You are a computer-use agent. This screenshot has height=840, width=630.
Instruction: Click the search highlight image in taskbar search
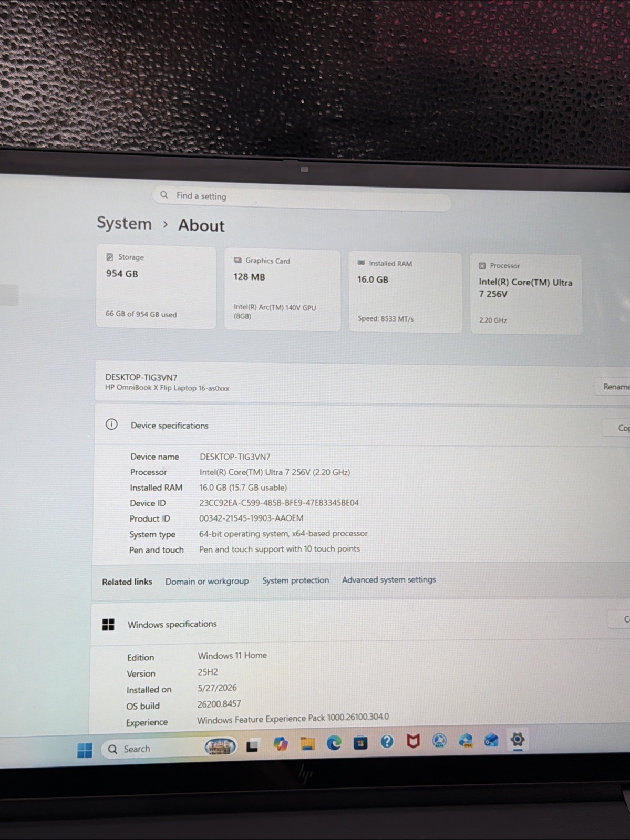[x=220, y=746]
